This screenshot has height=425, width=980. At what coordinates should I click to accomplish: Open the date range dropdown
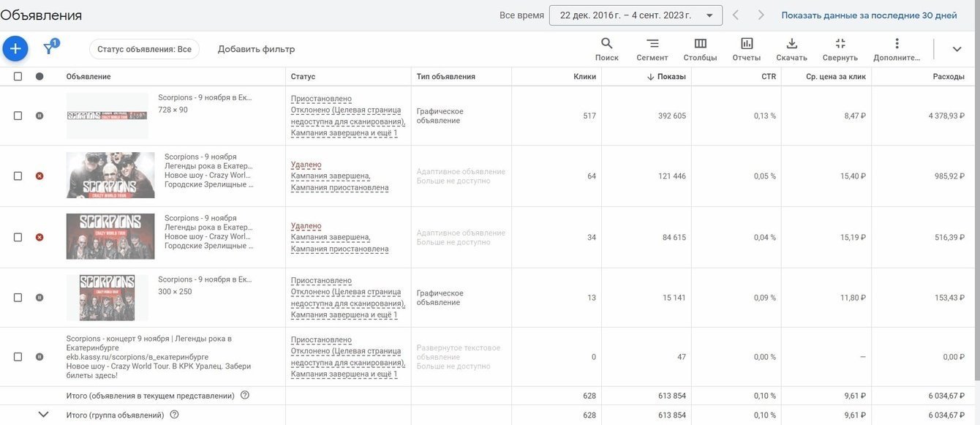(635, 15)
